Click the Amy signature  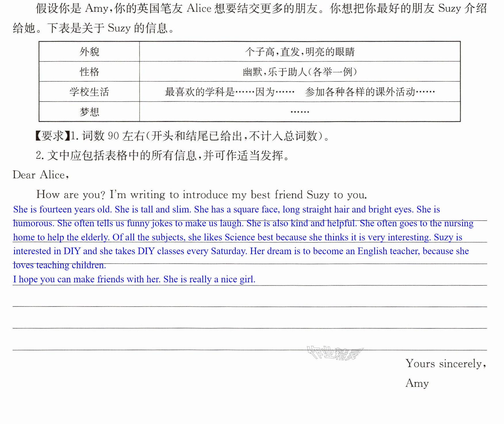point(417,383)
